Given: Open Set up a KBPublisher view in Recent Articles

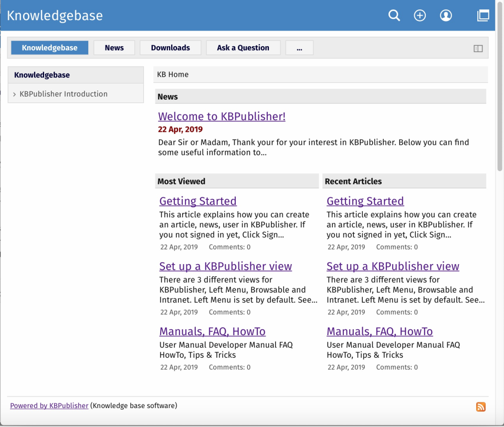Looking at the screenshot, I should (393, 266).
